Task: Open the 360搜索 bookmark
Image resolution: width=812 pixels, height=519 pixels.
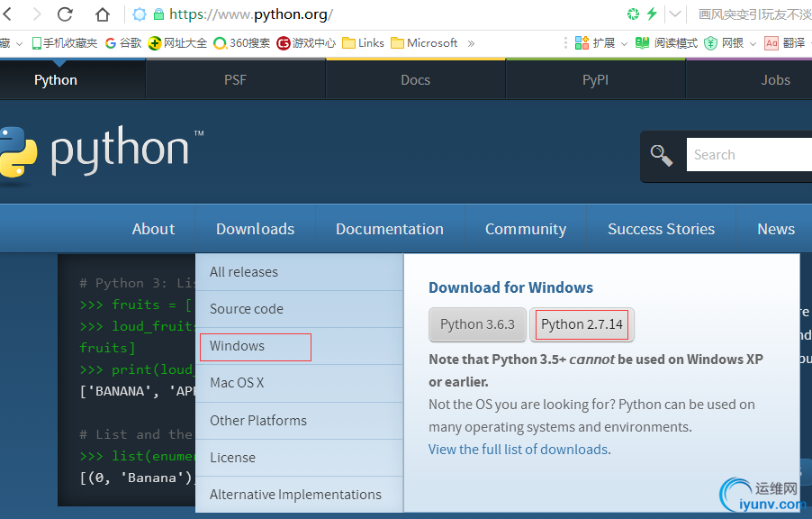Action: point(242,43)
